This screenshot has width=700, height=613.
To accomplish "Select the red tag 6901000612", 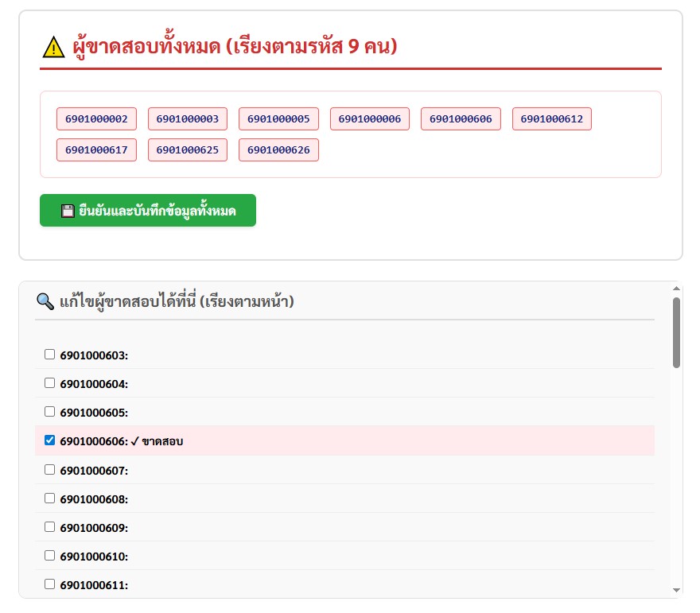I will pos(551,119).
